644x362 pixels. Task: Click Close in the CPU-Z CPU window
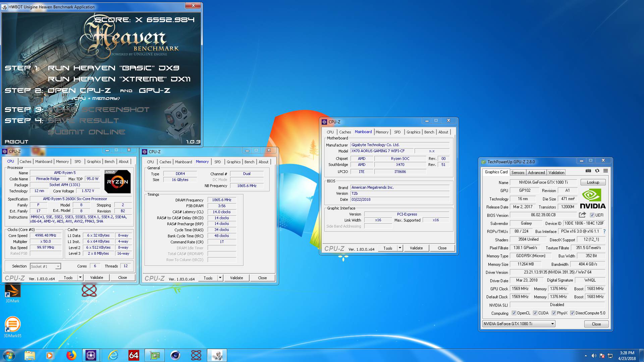point(122,278)
